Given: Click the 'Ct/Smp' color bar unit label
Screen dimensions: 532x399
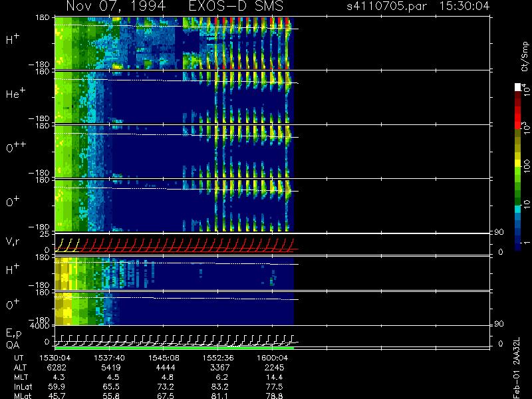Looking at the screenshot, I should (x=525, y=57).
